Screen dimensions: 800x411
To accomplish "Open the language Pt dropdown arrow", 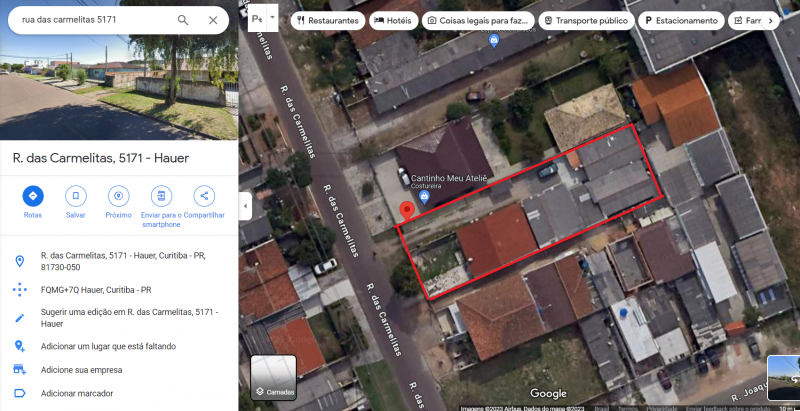I will point(272,17).
